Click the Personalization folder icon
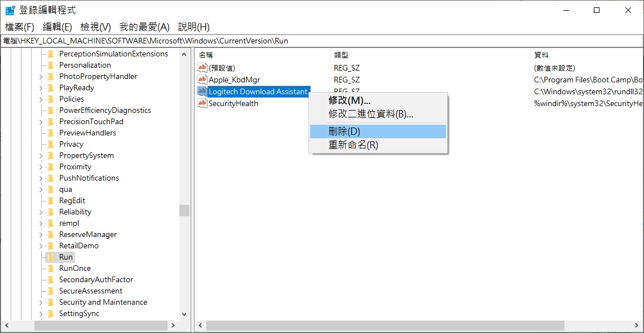 click(51, 65)
